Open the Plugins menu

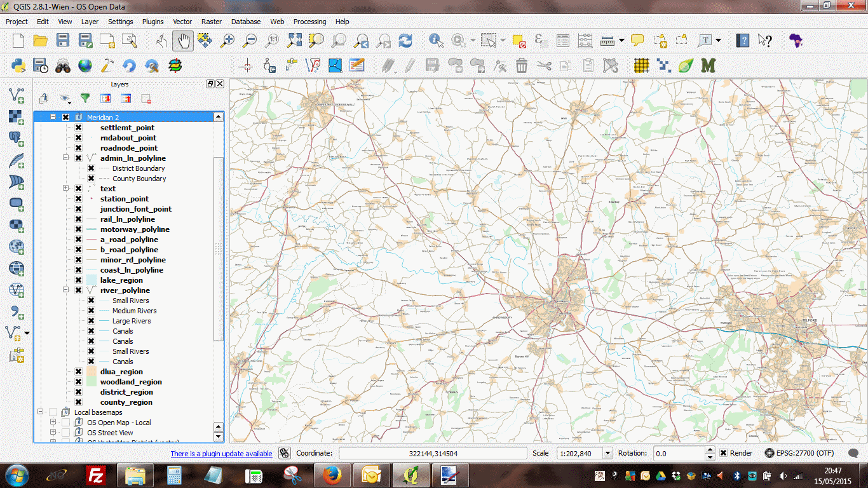153,22
